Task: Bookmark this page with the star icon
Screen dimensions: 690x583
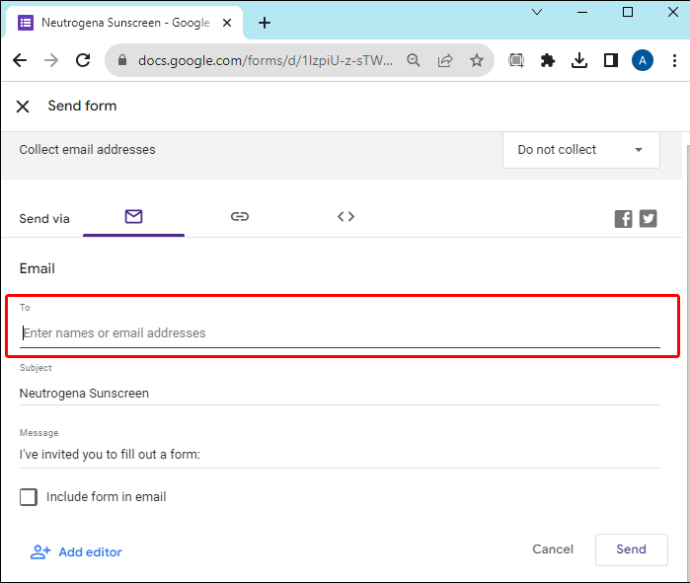Action: coord(477,60)
